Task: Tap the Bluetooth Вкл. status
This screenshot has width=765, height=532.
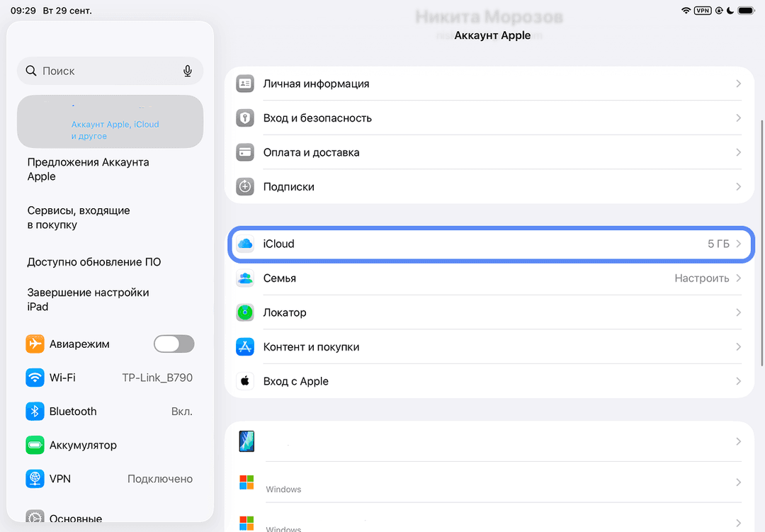Action: click(x=182, y=412)
